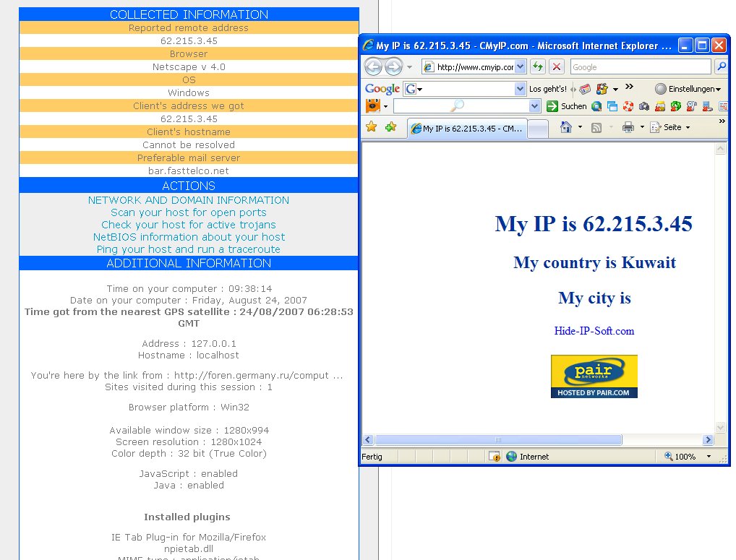Screen dimensions: 736x560
Task: Click Scan your host for open ports
Action: [x=188, y=212]
